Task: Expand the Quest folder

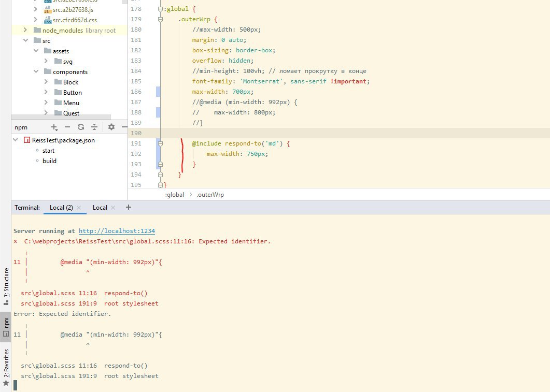Action: click(46, 112)
